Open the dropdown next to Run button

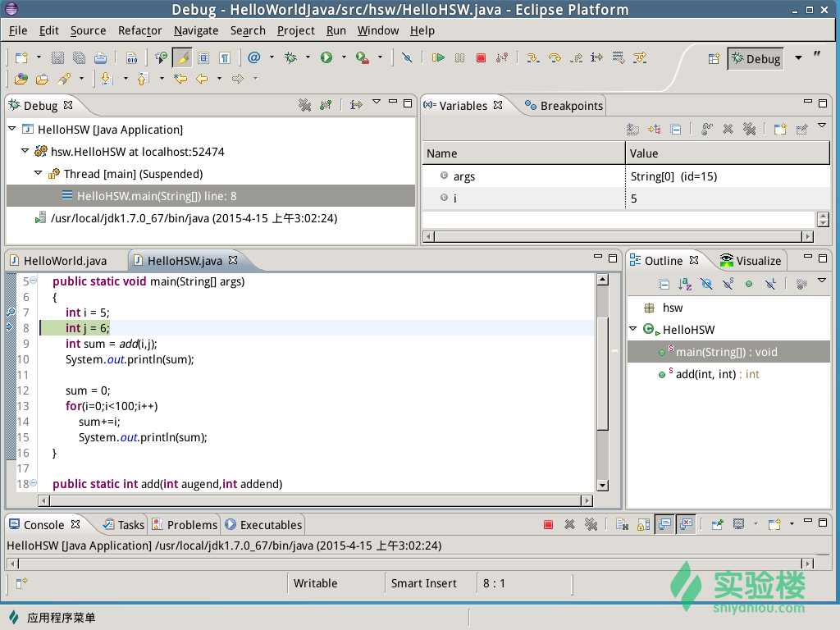click(x=344, y=57)
